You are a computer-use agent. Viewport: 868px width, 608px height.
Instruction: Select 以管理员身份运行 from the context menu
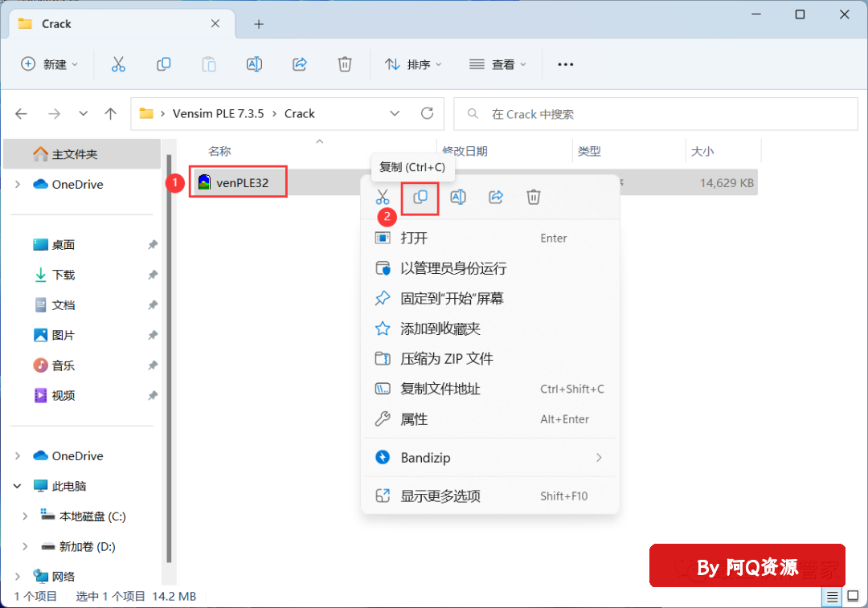453,268
